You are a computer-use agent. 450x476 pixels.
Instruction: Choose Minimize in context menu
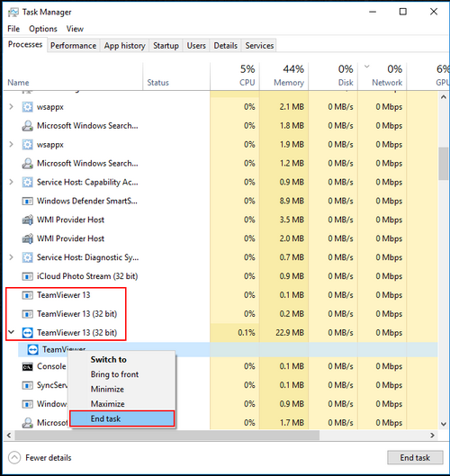(122, 390)
